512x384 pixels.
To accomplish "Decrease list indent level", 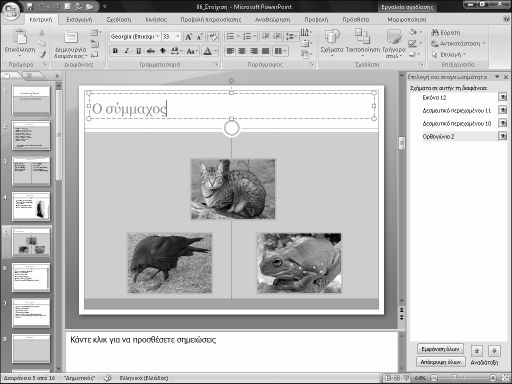I will [266, 36].
